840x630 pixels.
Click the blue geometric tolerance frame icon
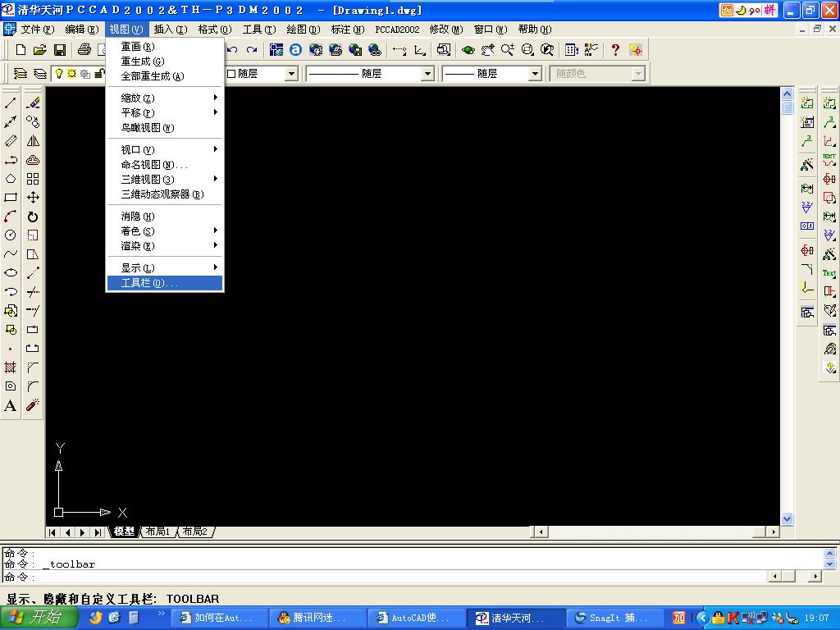[807, 226]
